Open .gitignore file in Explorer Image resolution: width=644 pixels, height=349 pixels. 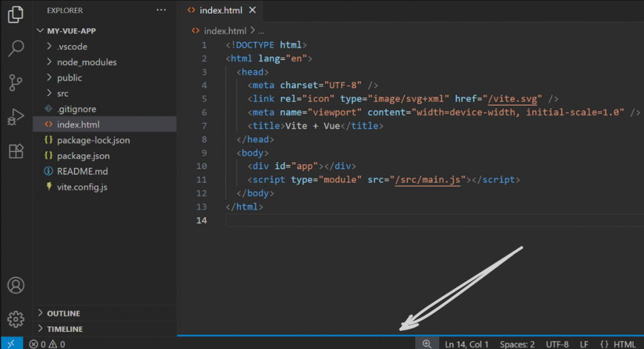(77, 109)
